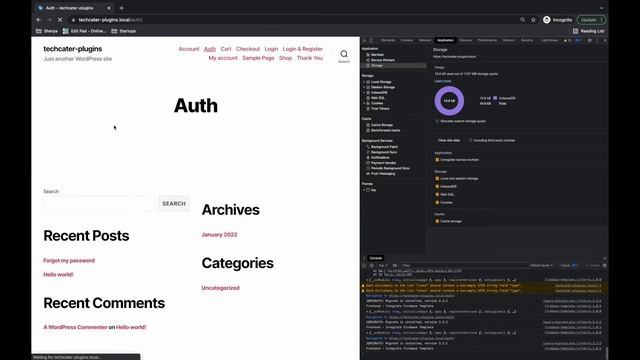Image resolution: width=640 pixels, height=360 pixels.
Task: Expand the Session Storage tree node
Action: pos(364,87)
